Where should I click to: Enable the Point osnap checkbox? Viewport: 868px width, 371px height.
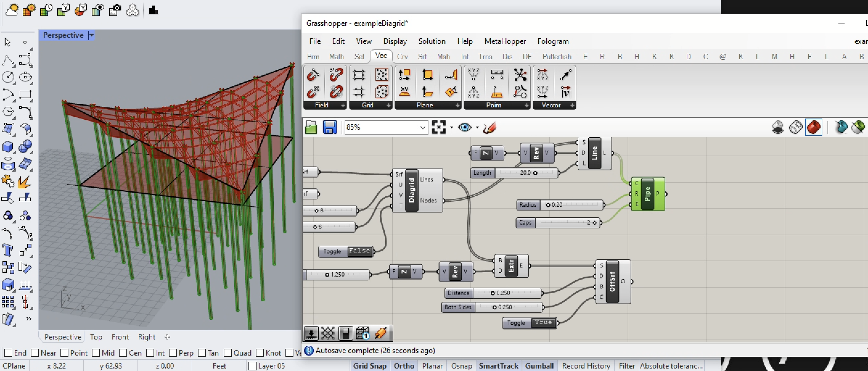point(64,353)
